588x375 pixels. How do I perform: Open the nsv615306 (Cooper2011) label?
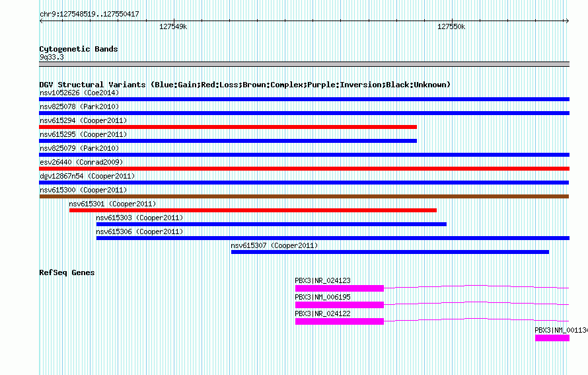point(139,231)
